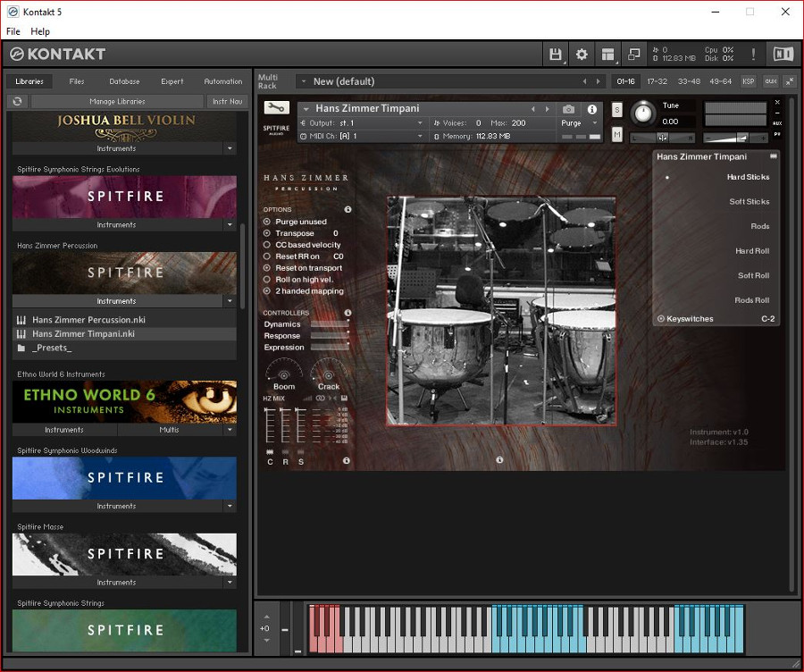Viewport: 804px width, 672px height.
Task: Click the Native Instruments logo icon
Action: [783, 54]
